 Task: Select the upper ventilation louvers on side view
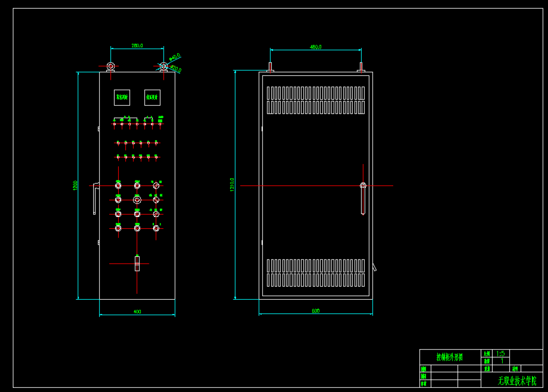coord(316,100)
